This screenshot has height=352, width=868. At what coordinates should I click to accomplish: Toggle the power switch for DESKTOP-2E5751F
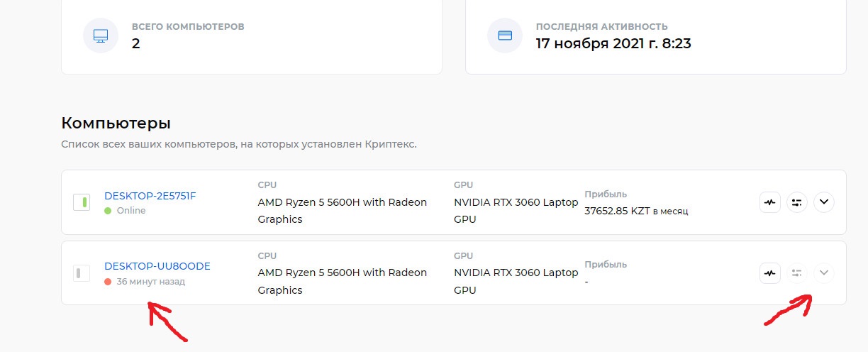(82, 202)
